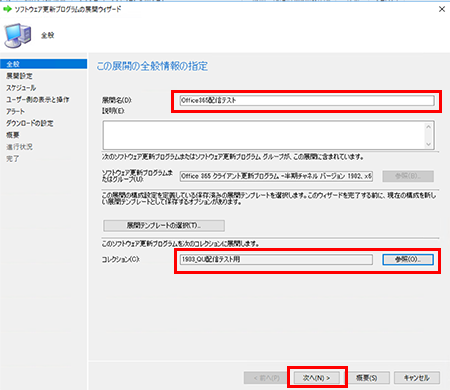450x390 pixels.
Task: Click the 概要(S) button at bottom
Action: [367, 378]
